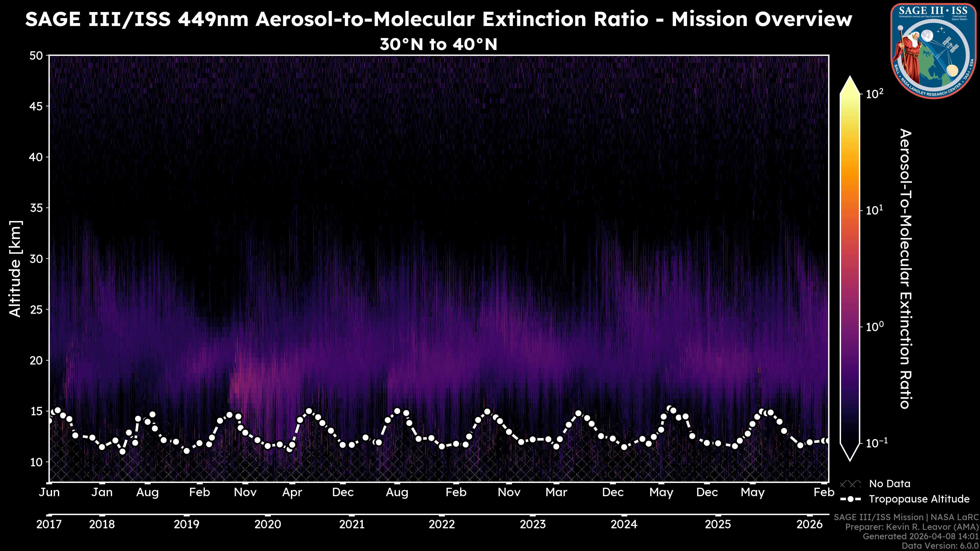The height and width of the screenshot is (551, 980).
Task: Click the Aug label near 2021
Action: pyautogui.click(x=397, y=492)
